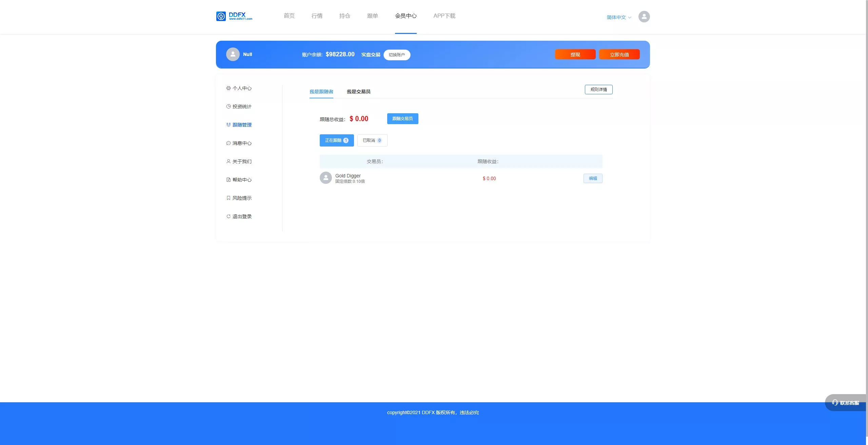The width and height of the screenshot is (868, 445).
Task: Open the 行情 navigation menu item
Action: [x=317, y=16]
